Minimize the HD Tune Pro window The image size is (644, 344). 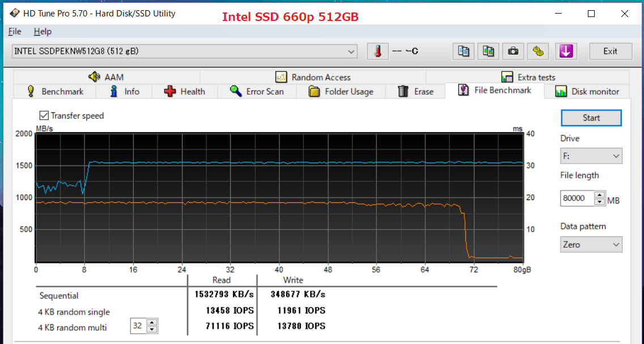(558, 14)
